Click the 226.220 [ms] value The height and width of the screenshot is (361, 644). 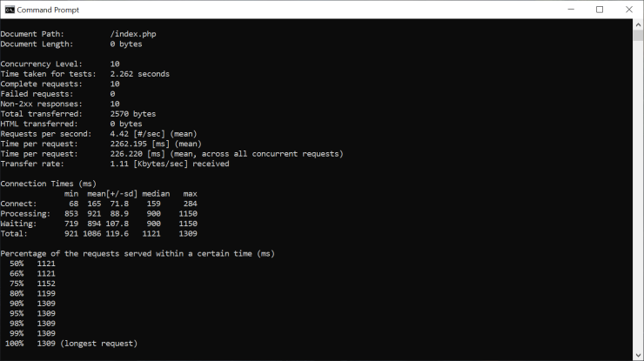138,154
